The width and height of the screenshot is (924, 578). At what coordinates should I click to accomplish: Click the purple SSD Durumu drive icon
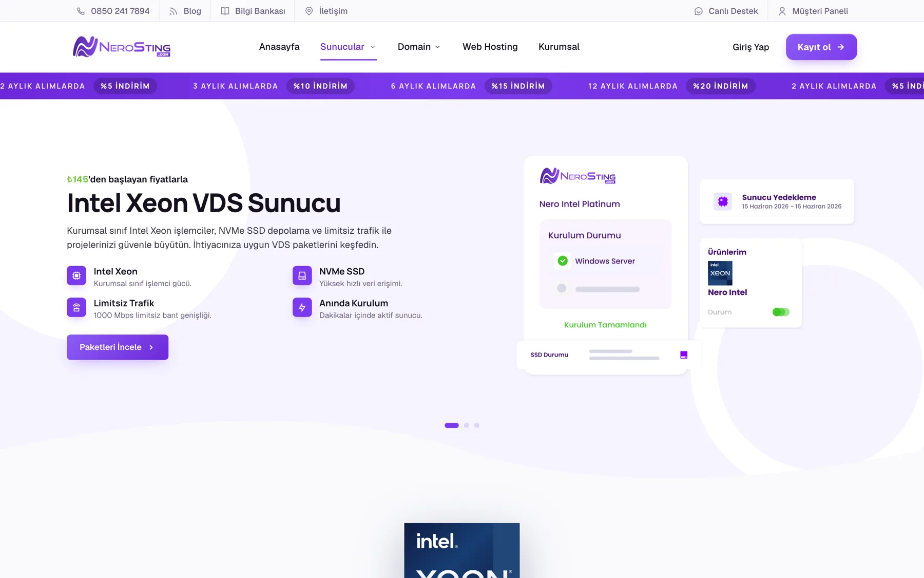(684, 355)
